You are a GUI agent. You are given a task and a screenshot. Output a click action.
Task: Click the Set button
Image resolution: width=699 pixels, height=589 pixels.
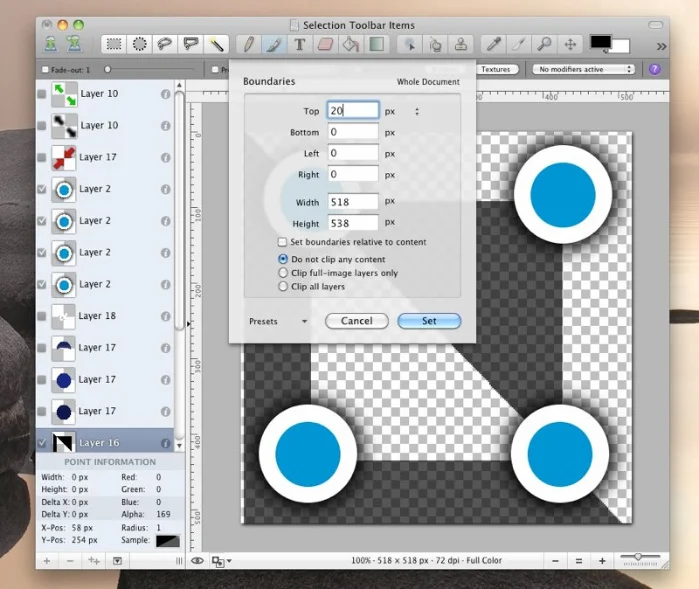(x=429, y=321)
